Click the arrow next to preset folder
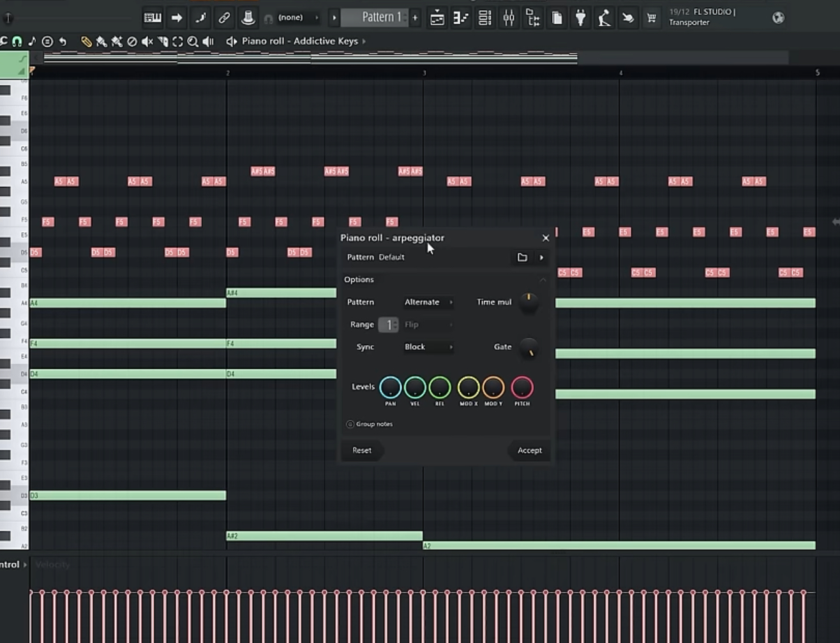 tap(541, 258)
